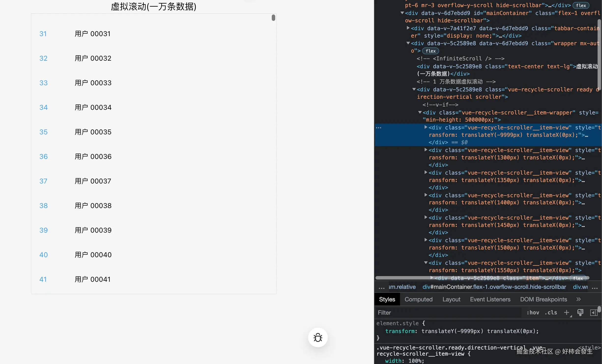This screenshot has width=602, height=364.
Task: Add a new style rule with the plus icon
Action: coord(567,312)
